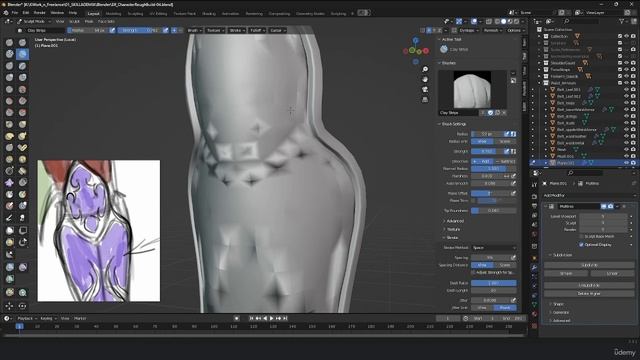Switch perspective/orthographic grid icon

[x=425, y=100]
